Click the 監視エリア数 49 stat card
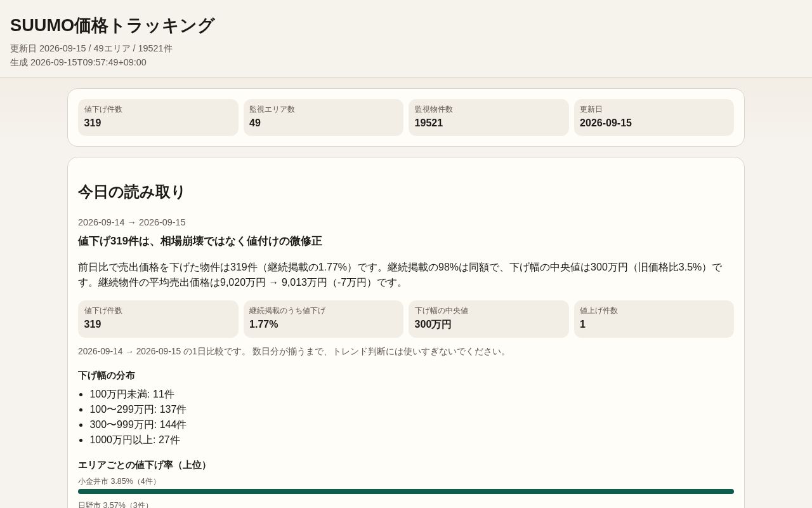The height and width of the screenshot is (508, 812). [324, 117]
